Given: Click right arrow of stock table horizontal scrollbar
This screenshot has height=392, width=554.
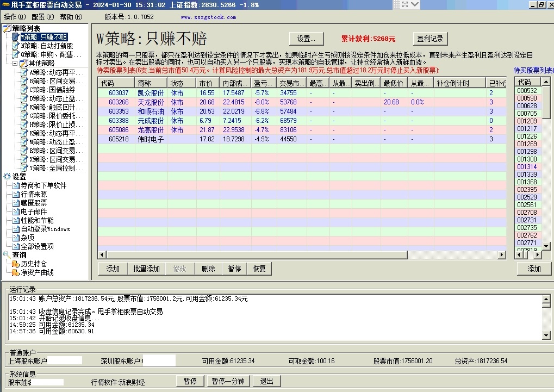Looking at the screenshot, I should (502, 255).
